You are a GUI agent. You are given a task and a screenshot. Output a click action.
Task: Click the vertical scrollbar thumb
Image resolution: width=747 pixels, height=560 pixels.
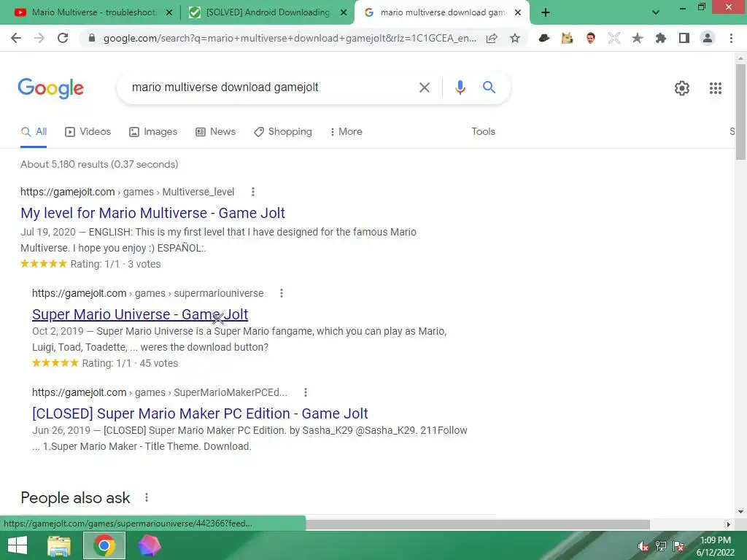[740, 112]
